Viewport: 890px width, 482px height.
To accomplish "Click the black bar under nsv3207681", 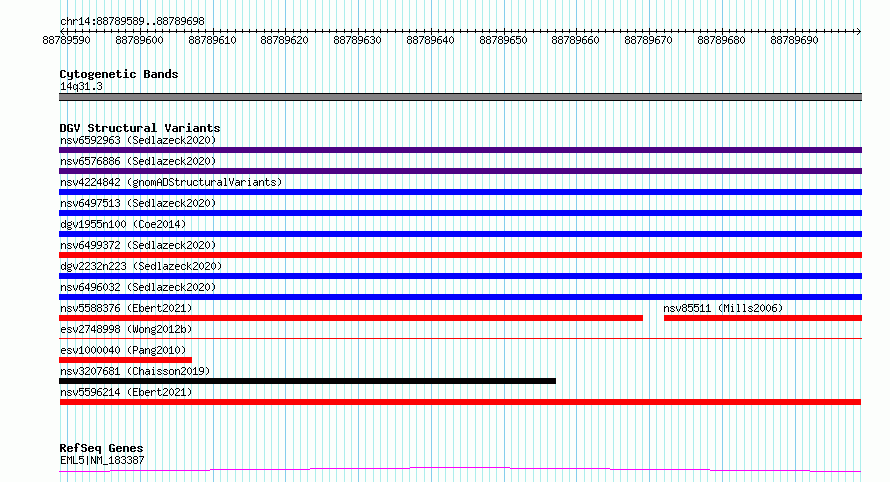I will 307,381.
